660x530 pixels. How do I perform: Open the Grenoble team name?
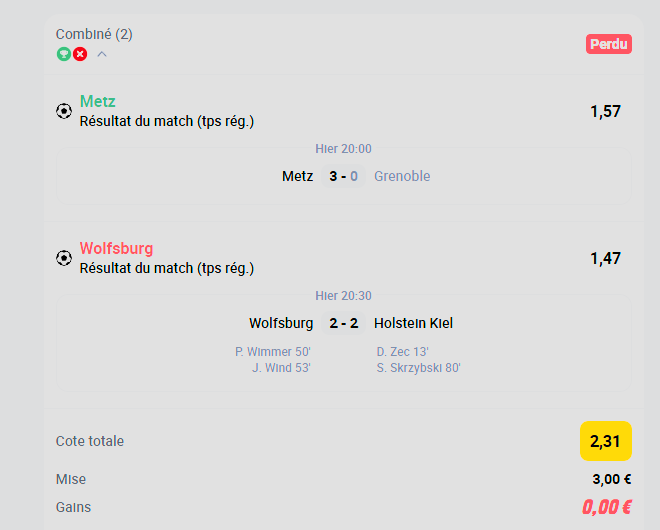coord(402,176)
